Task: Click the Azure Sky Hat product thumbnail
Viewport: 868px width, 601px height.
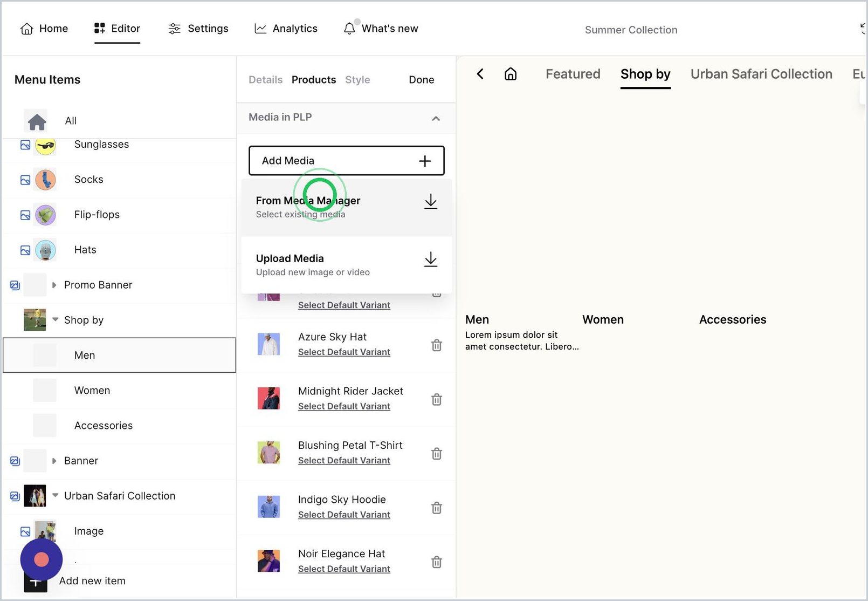Action: tap(268, 344)
